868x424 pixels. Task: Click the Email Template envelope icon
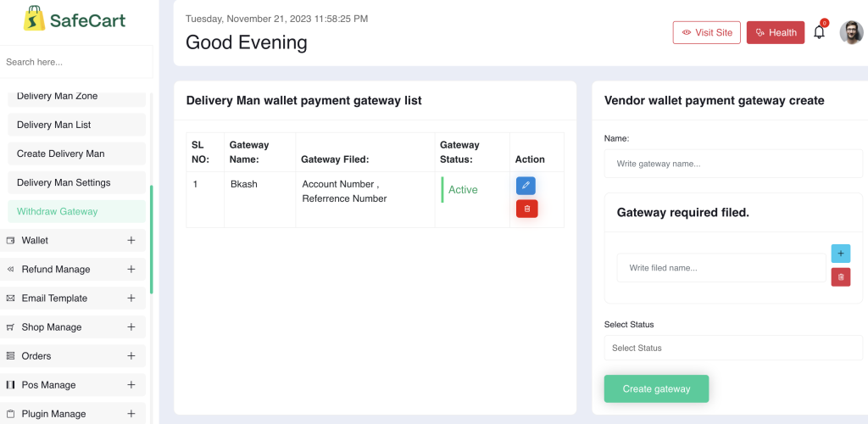pos(10,298)
